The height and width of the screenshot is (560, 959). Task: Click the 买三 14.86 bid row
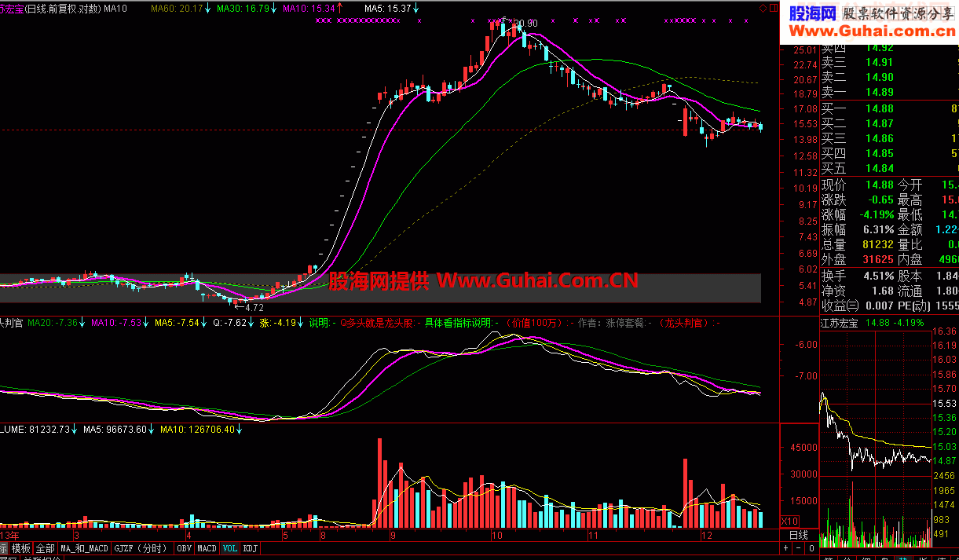pos(889,138)
